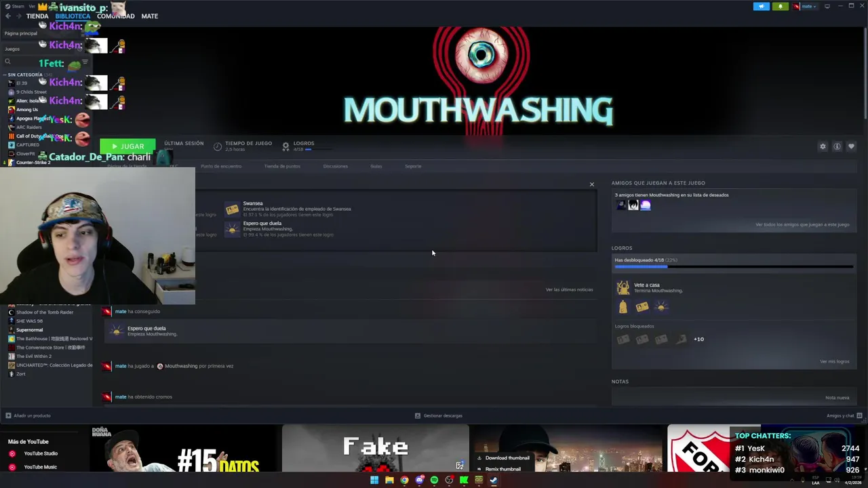The height and width of the screenshot is (488, 868).
Task: Go back with the Steam back arrow
Action: coord(8,16)
